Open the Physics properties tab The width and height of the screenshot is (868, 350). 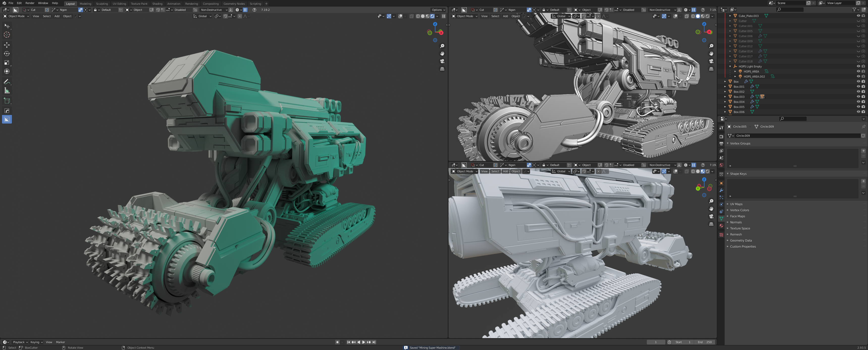tap(721, 204)
